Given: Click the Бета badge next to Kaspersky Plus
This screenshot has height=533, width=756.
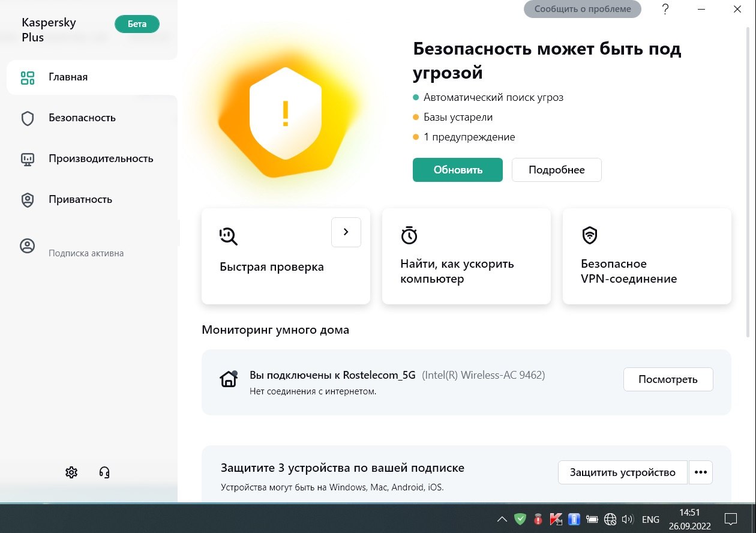Looking at the screenshot, I should pos(137,24).
